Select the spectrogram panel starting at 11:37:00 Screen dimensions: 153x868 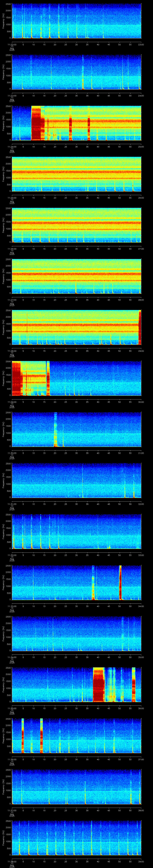[x=77, y=787]
